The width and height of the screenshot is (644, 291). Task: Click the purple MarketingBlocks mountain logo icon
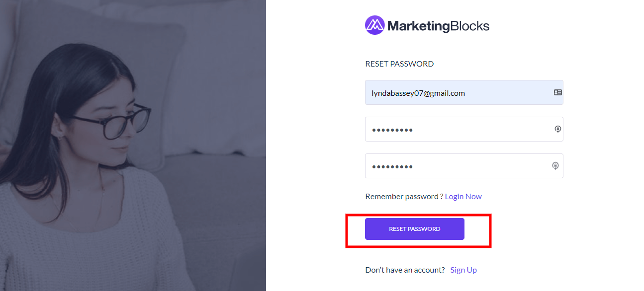click(374, 25)
